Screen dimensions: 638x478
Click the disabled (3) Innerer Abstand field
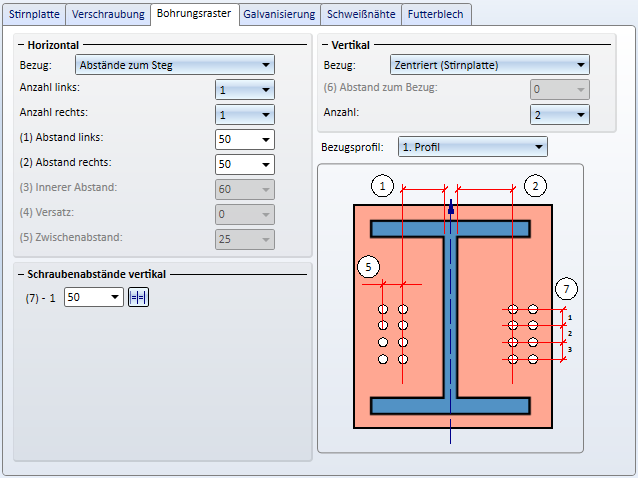pos(245,190)
